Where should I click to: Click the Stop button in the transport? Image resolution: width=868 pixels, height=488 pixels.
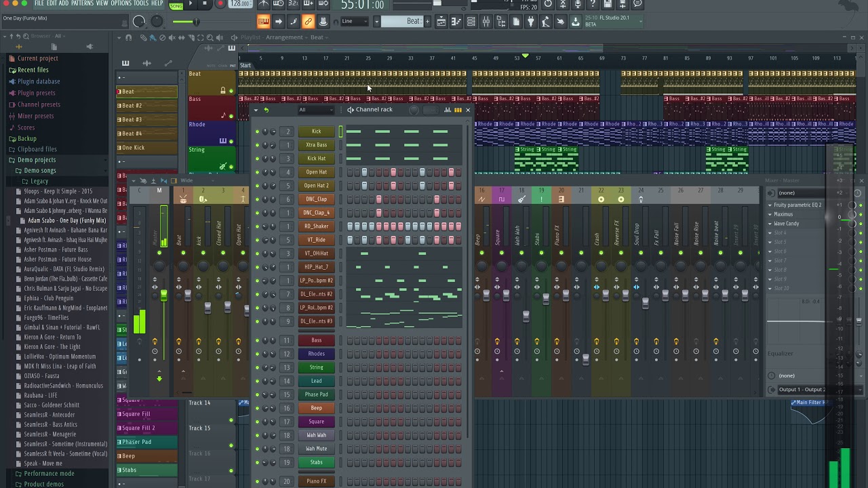[x=205, y=3]
